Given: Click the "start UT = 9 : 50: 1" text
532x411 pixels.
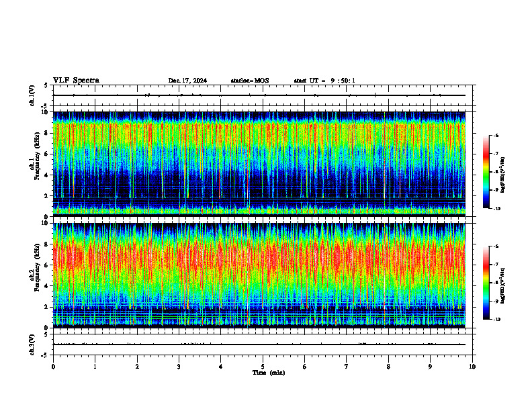Looking at the screenshot, I should pyautogui.click(x=324, y=81).
